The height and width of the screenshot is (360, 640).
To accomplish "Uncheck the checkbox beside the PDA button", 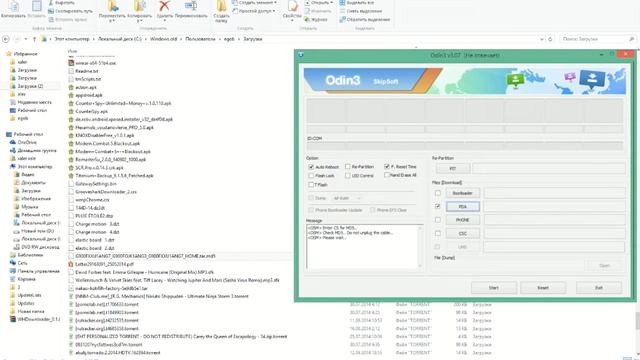I will pos(438,207).
